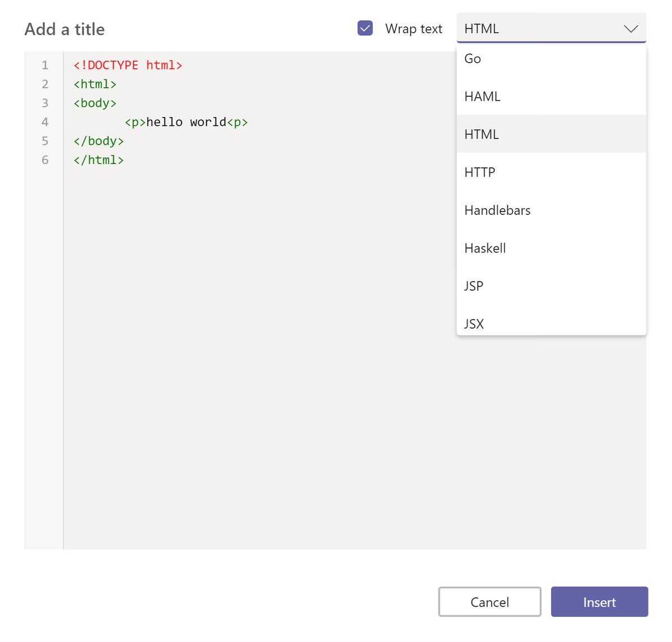Click line number 3 in gutter

[45, 103]
